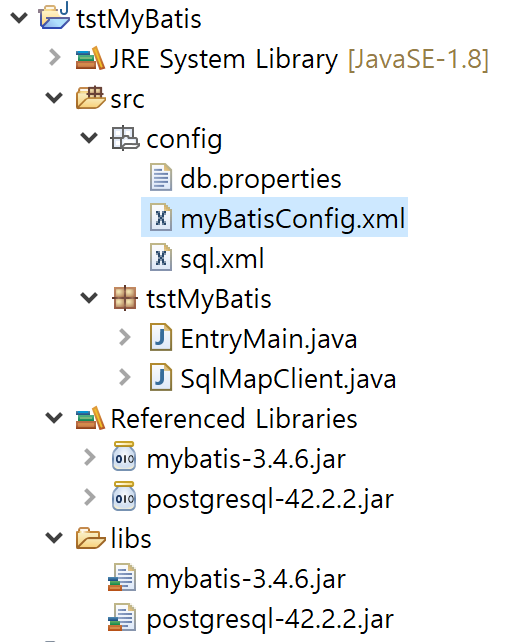Click the config package icon
The height and width of the screenshot is (642, 529).
click(x=125, y=138)
